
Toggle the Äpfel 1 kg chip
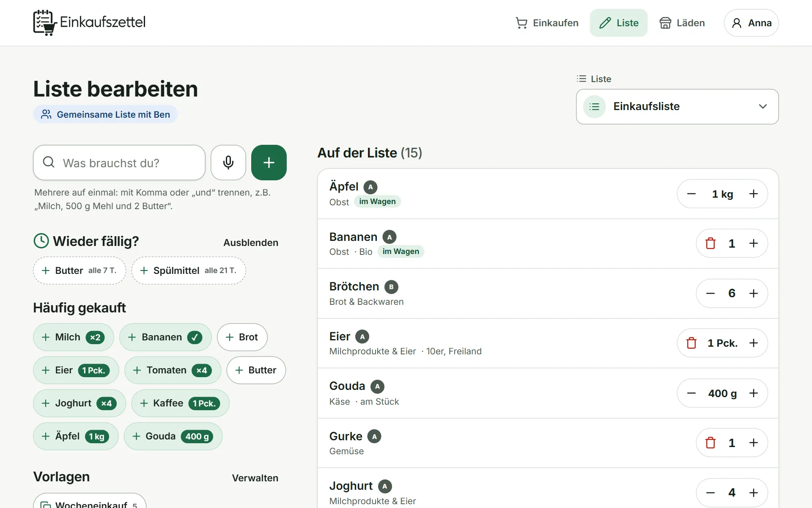click(x=76, y=436)
